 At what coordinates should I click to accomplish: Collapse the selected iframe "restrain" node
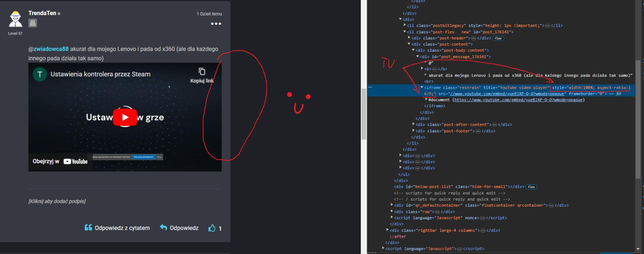(x=422, y=87)
